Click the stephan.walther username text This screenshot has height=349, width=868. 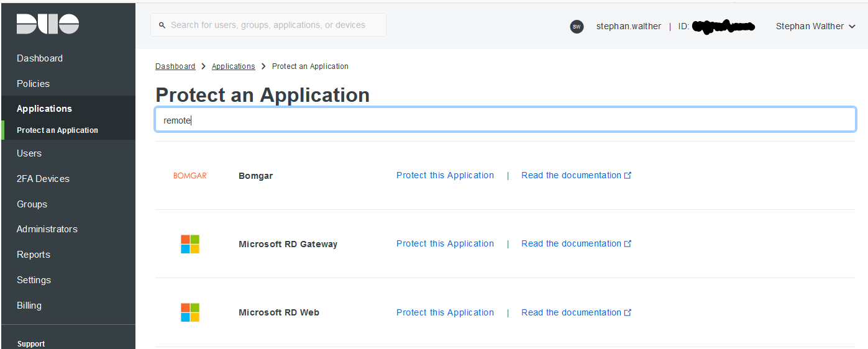click(x=629, y=26)
